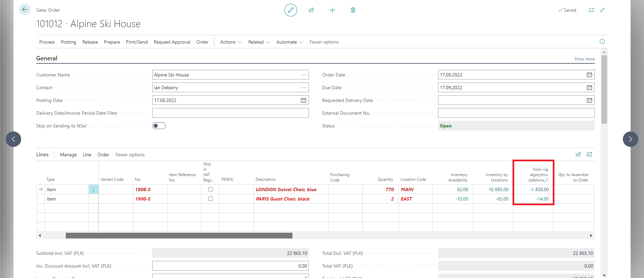Click item number 1908-S cell
Image resolution: width=644 pixels, height=278 pixels.
click(x=150, y=189)
